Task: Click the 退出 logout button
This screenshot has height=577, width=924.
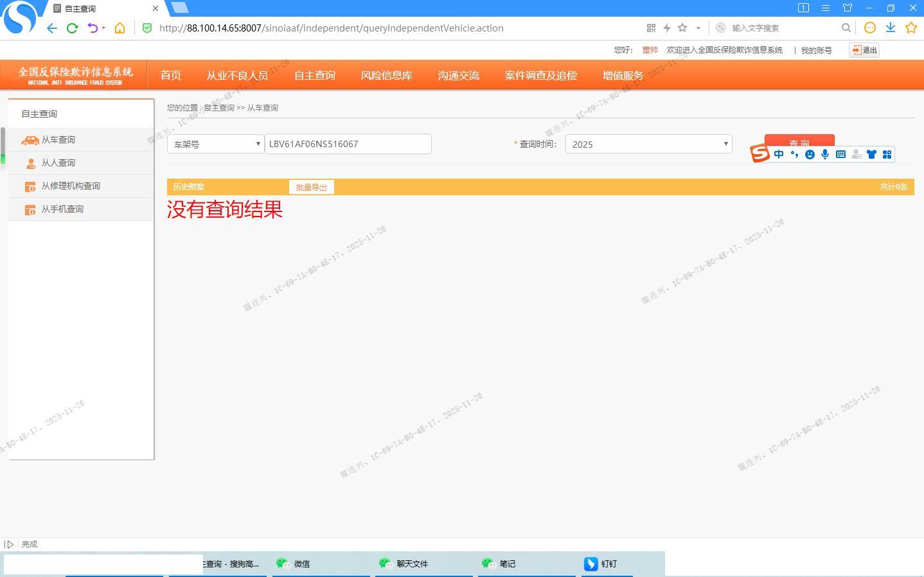Action: tap(864, 50)
